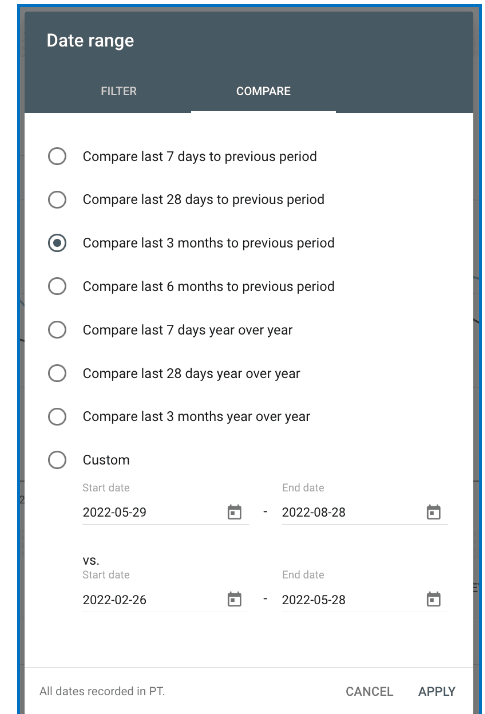Edit the vs. start date field 2022-02-26
The height and width of the screenshot is (714, 485).
coord(154,599)
